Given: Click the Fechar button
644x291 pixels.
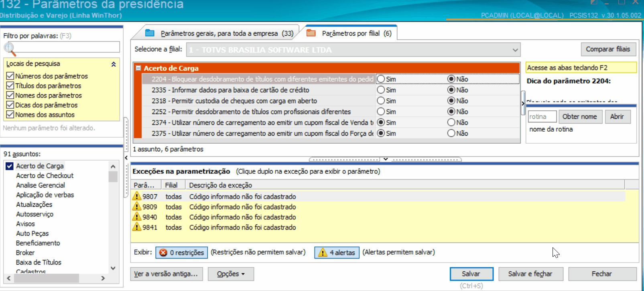Looking at the screenshot, I should pos(602,274).
